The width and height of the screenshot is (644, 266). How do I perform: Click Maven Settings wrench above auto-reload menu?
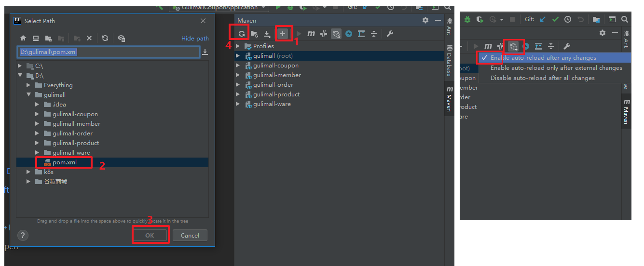click(x=567, y=46)
